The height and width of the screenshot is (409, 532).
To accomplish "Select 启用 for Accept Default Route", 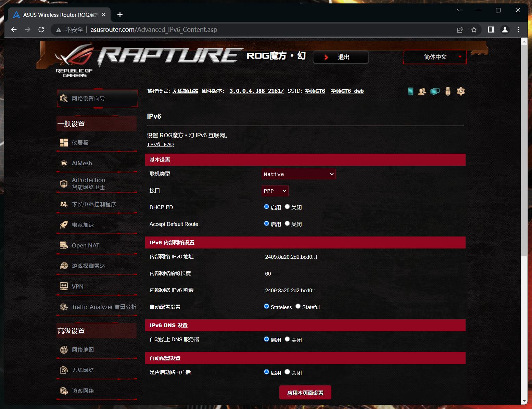I will 266,223.
